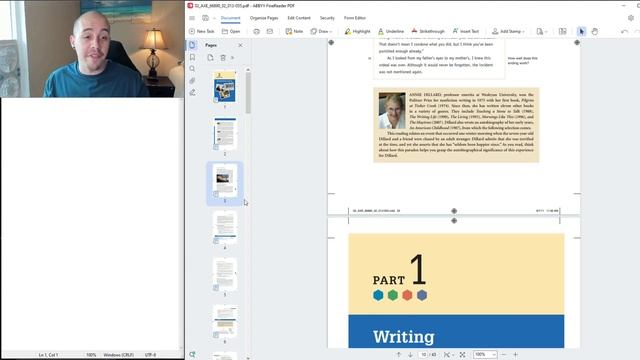Open the signatures pen panel
The height and width of the screenshot is (360, 640).
pos(192,93)
